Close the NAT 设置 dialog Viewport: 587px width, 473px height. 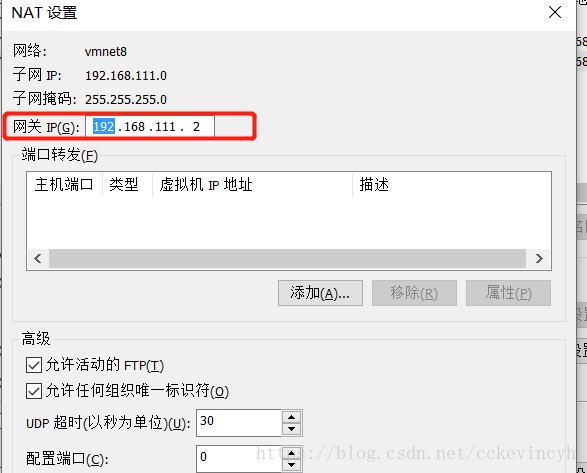click(x=554, y=12)
